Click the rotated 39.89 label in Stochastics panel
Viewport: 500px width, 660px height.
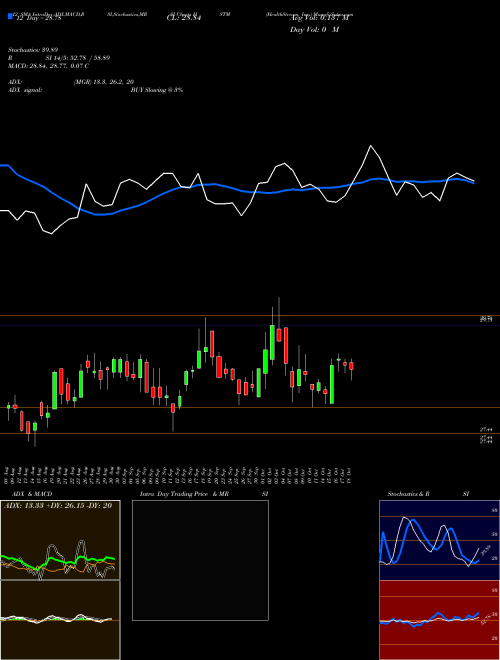(x=487, y=550)
